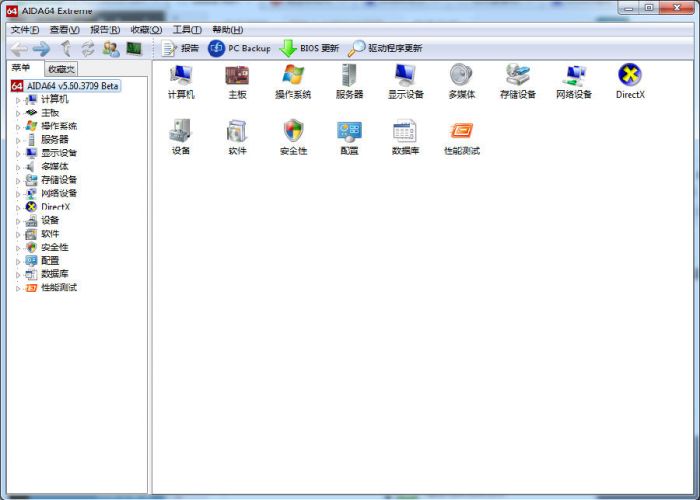Expand the 操作系统 tree node arrow

(x=18, y=127)
